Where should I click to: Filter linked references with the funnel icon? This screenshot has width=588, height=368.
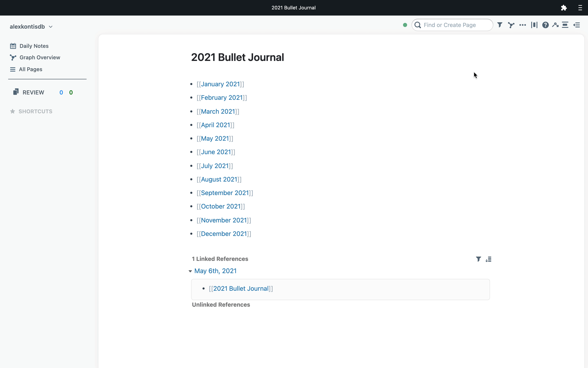coord(478,259)
